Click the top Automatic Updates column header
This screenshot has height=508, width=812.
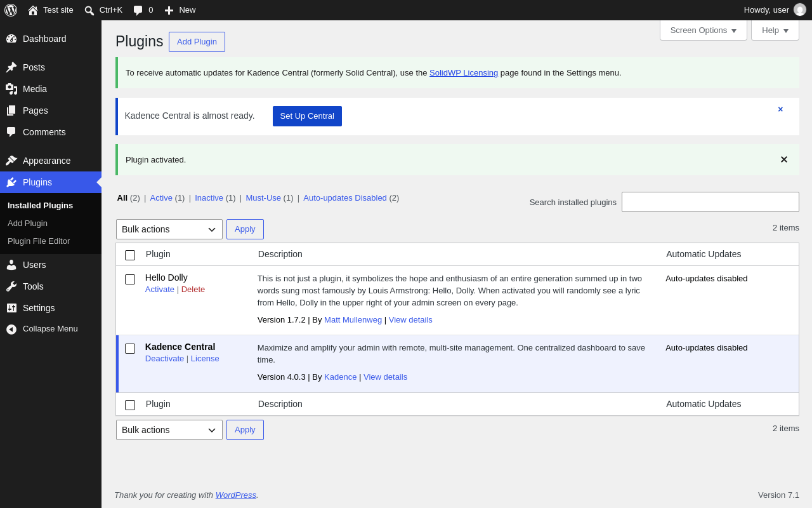tap(704, 254)
